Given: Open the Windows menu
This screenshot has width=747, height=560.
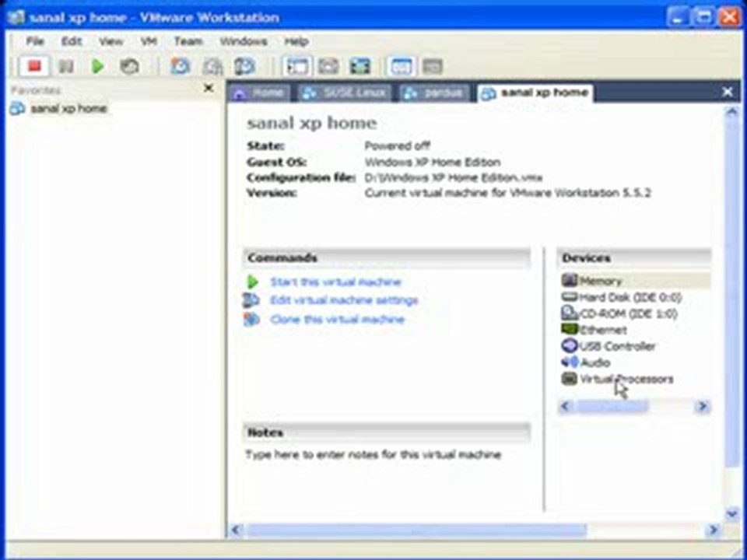Looking at the screenshot, I should coord(244,41).
